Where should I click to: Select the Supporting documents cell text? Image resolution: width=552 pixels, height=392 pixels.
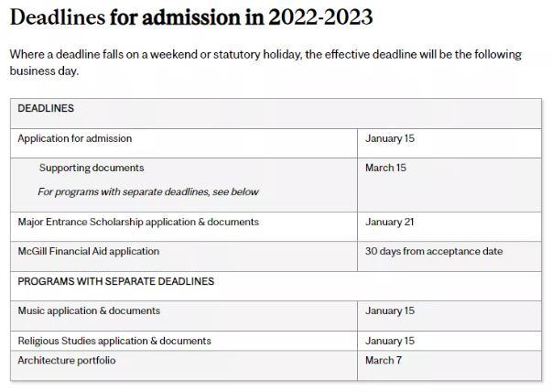[92, 168]
